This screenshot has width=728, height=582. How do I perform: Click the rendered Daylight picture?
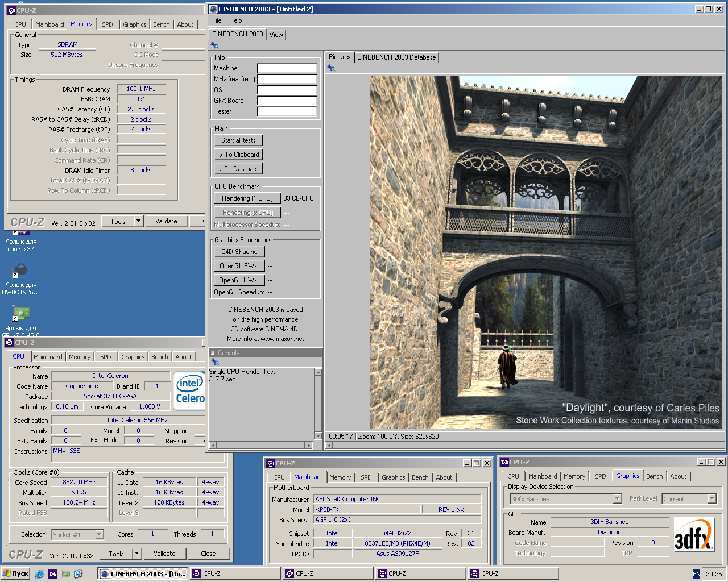[x=546, y=252]
